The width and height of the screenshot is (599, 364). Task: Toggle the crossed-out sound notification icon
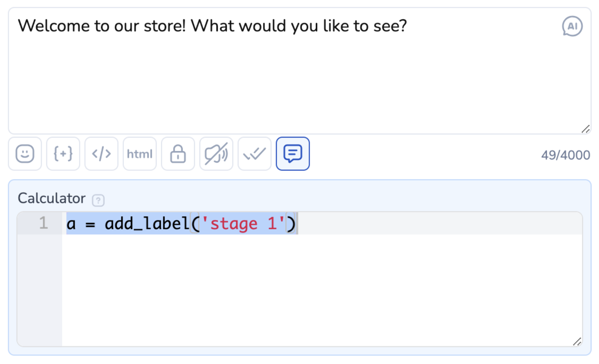216,154
